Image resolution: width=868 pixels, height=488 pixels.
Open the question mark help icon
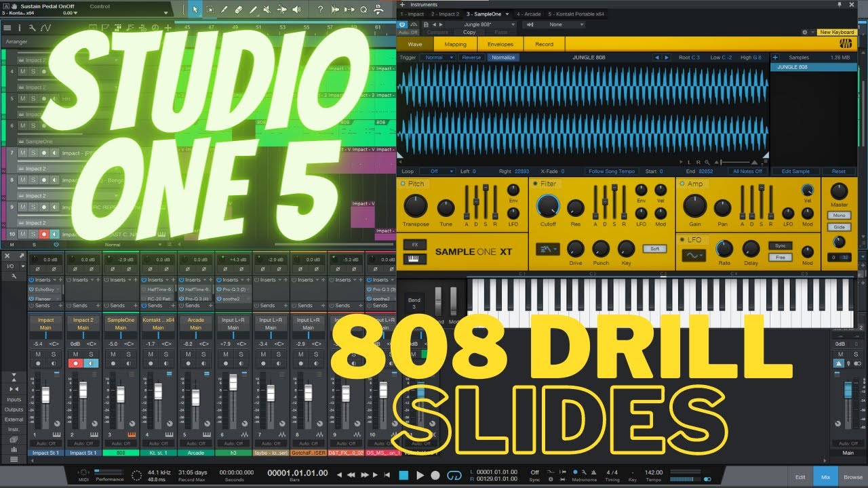point(320,9)
